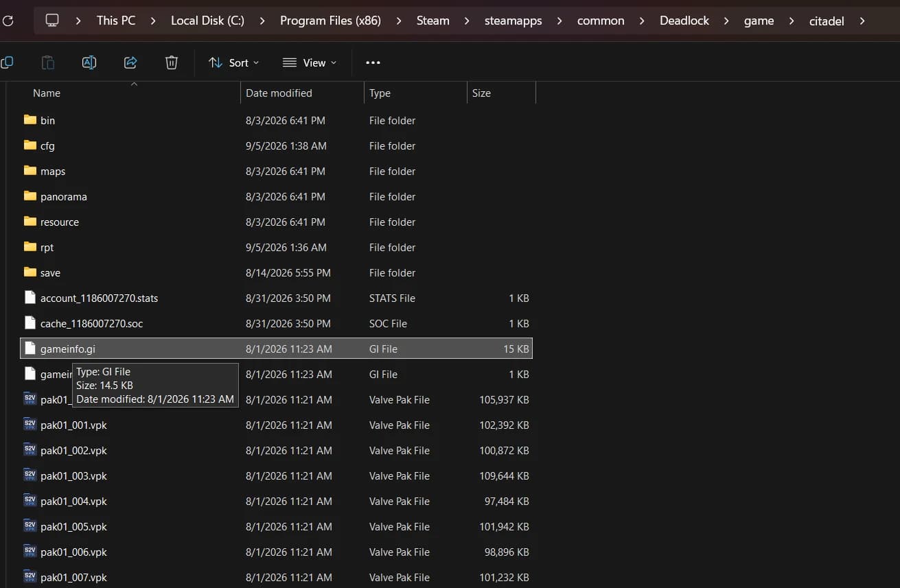
Task: Click the pak01_003.vpk Valve Pak icon
Action: pyautogui.click(x=30, y=475)
